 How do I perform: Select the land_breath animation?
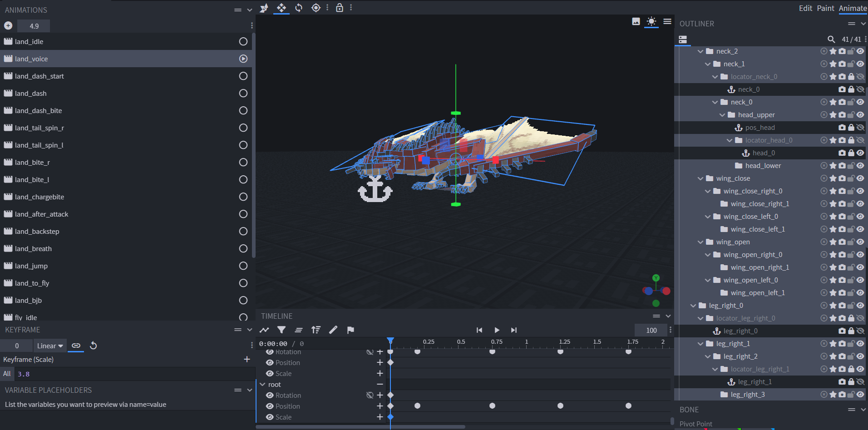click(33, 249)
